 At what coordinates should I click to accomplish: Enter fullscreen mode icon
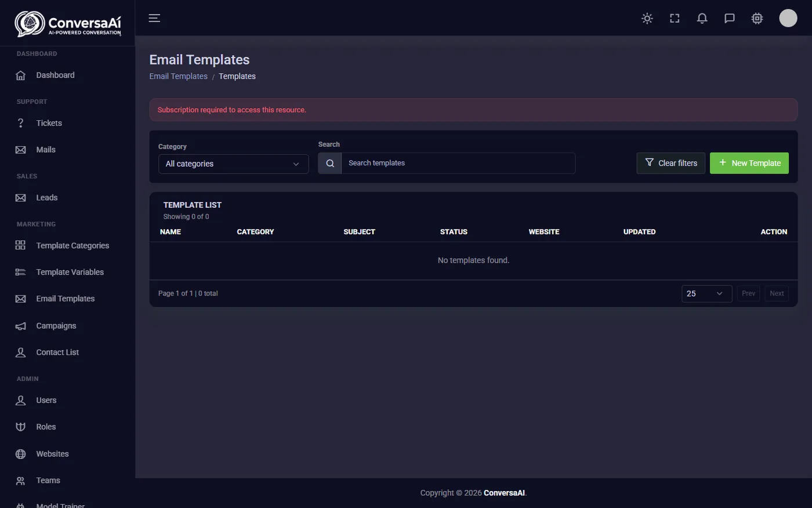[x=675, y=19]
